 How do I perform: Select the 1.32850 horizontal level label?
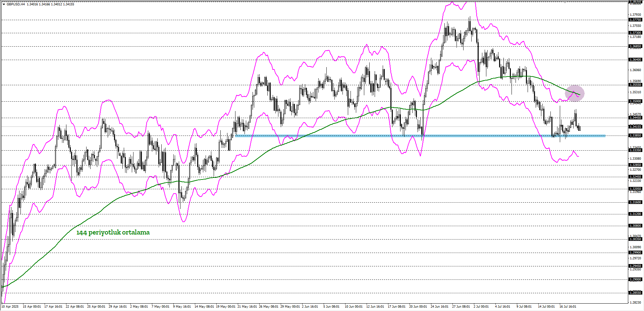coord(635,165)
